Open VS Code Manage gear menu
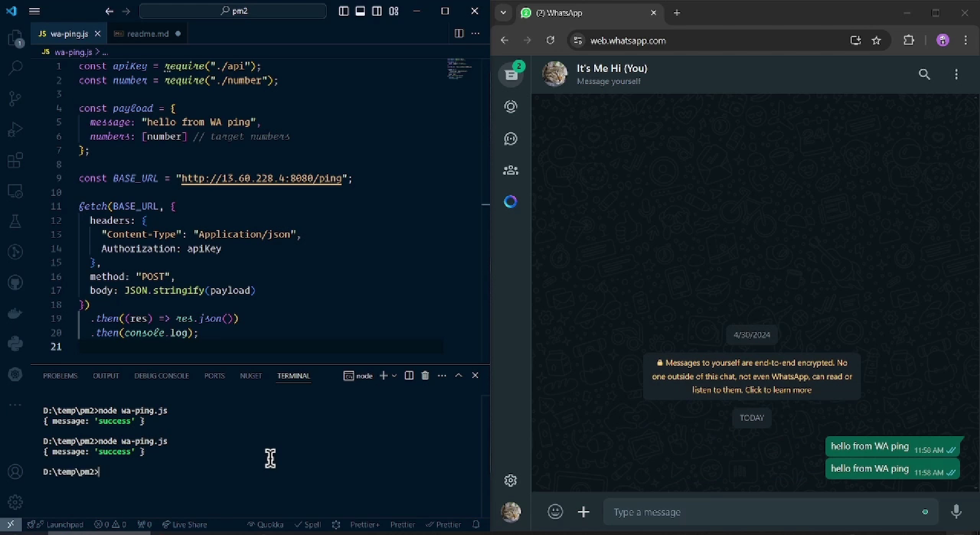Screen dimensions: 980x535 [x=15, y=502]
